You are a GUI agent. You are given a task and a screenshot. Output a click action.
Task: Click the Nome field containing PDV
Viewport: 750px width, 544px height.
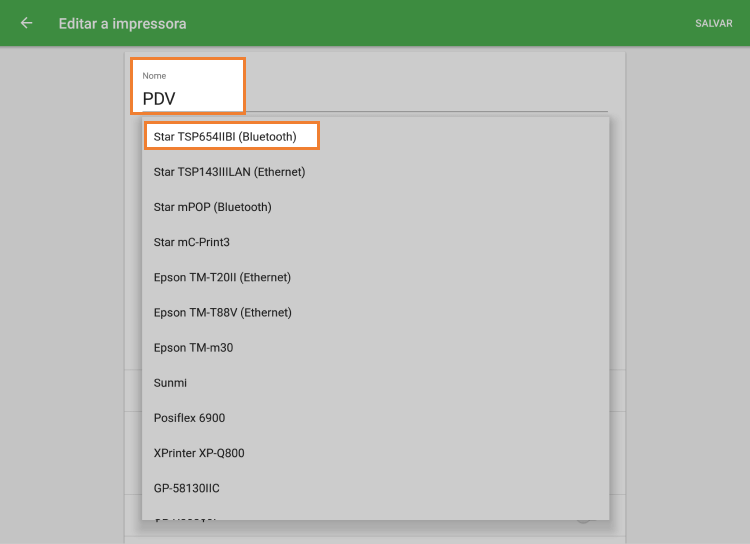coord(188,98)
